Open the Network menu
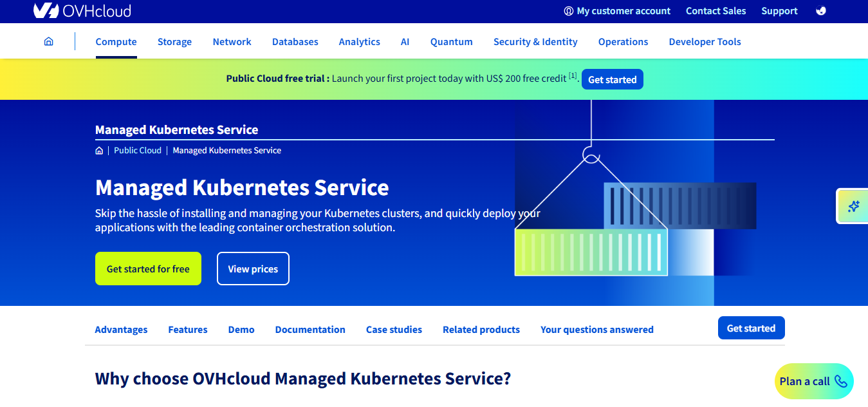 pyautogui.click(x=232, y=42)
